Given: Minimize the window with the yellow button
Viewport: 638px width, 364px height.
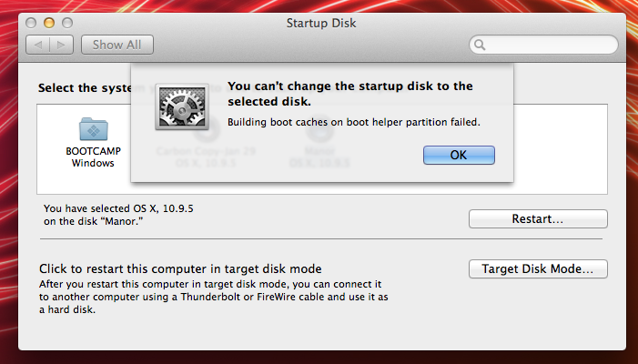Looking at the screenshot, I should pyautogui.click(x=48, y=20).
